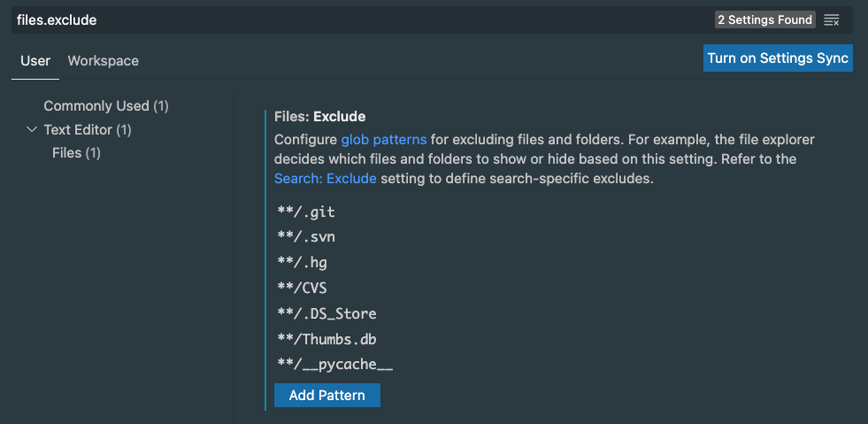Screen dimensions: 868x424
Task: Open the Files subcategory in tree
Action: 76,154
